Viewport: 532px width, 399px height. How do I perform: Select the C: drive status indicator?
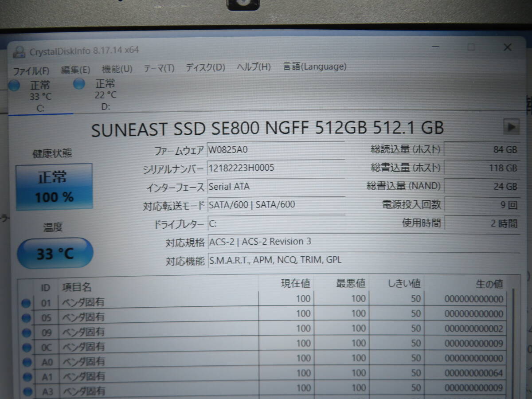pos(14,86)
